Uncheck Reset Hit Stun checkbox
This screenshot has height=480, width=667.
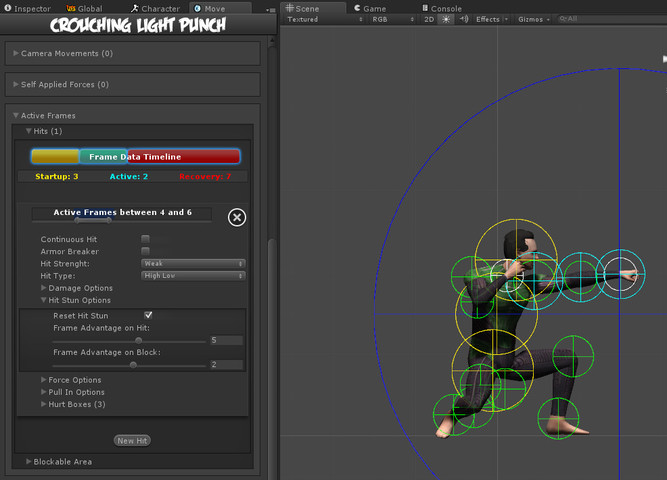(x=148, y=315)
